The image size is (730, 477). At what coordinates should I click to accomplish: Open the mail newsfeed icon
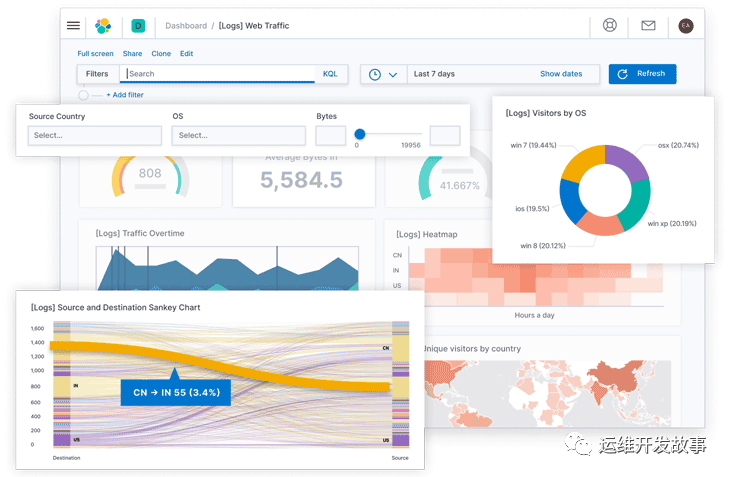(648, 26)
